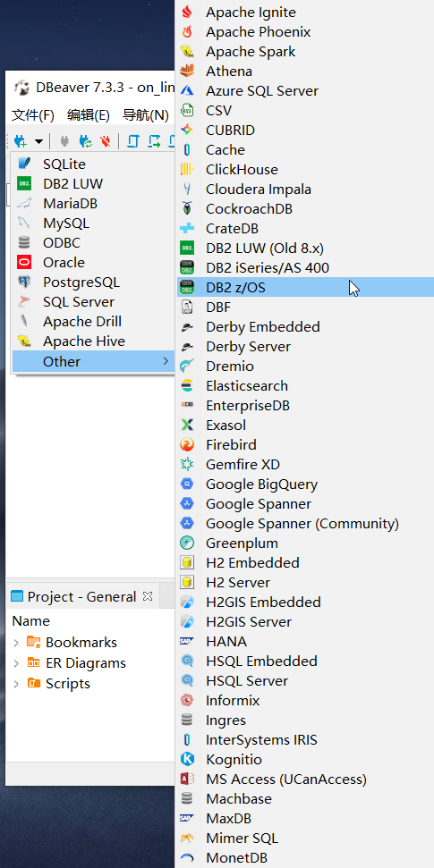The width and height of the screenshot is (434, 868).
Task: Select MonetDB entry
Action: click(305, 858)
